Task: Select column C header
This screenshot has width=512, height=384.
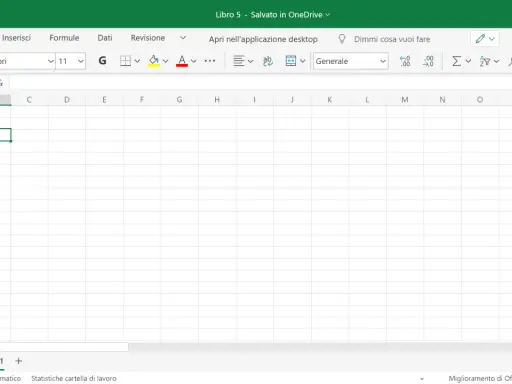Action: [29, 100]
